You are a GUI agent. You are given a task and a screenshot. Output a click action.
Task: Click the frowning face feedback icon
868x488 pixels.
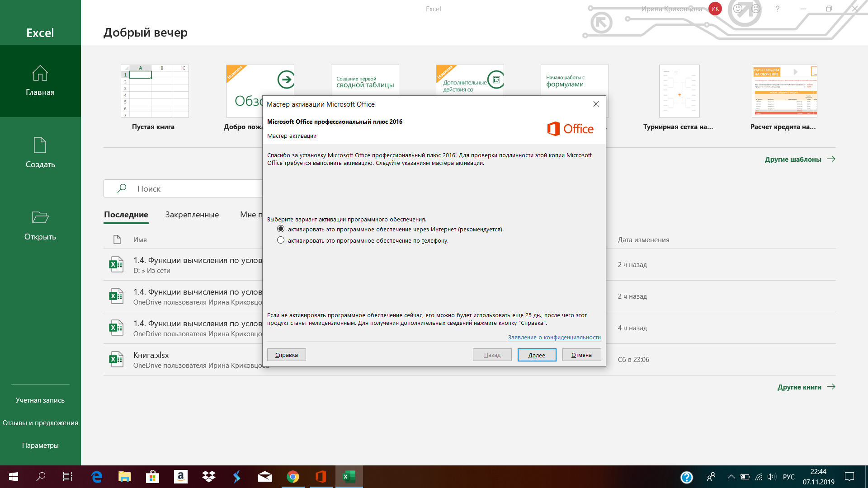pyautogui.click(x=755, y=9)
